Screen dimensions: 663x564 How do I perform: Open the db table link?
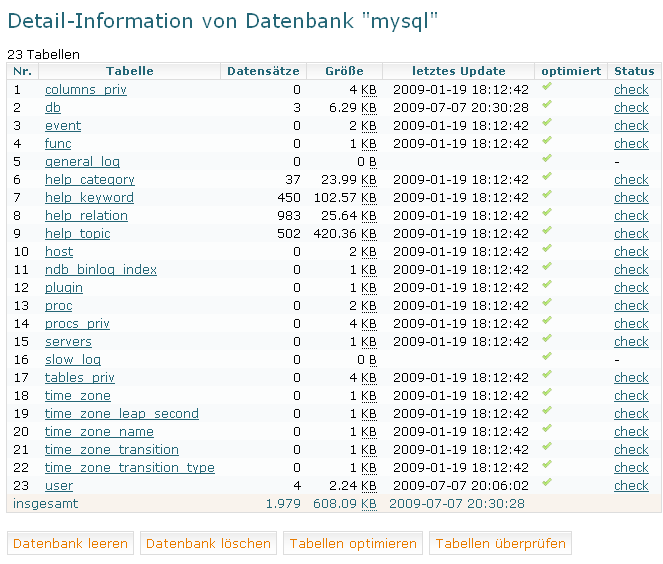click(x=53, y=108)
